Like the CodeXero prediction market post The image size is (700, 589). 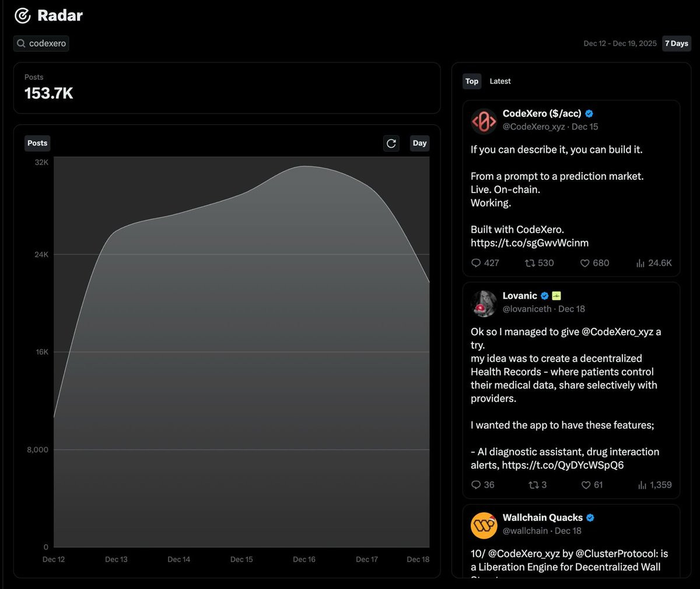click(x=584, y=263)
